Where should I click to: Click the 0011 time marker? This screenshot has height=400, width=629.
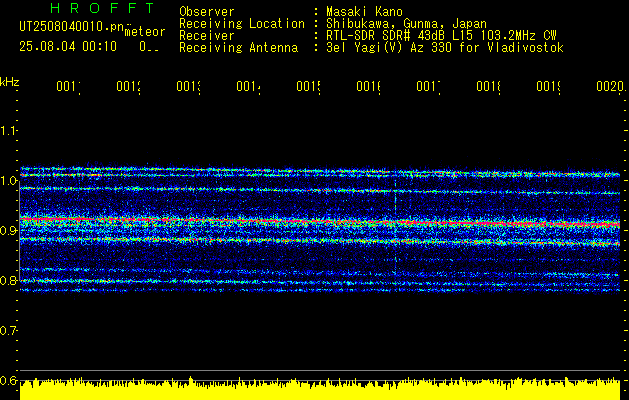click(x=68, y=86)
